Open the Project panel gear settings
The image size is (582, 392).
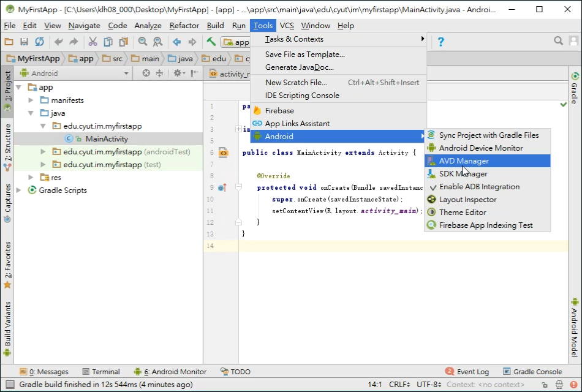pyautogui.click(x=179, y=73)
